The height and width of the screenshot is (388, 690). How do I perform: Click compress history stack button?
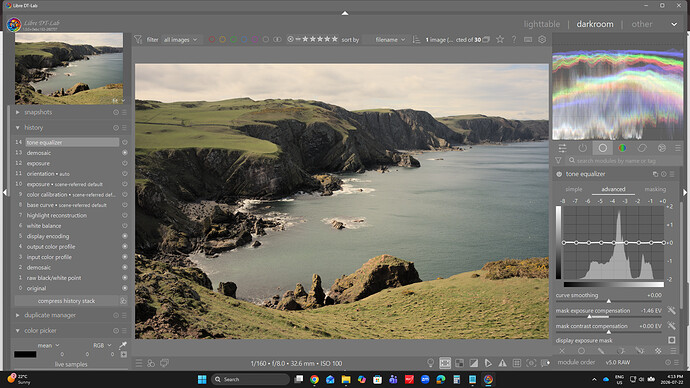tap(66, 301)
